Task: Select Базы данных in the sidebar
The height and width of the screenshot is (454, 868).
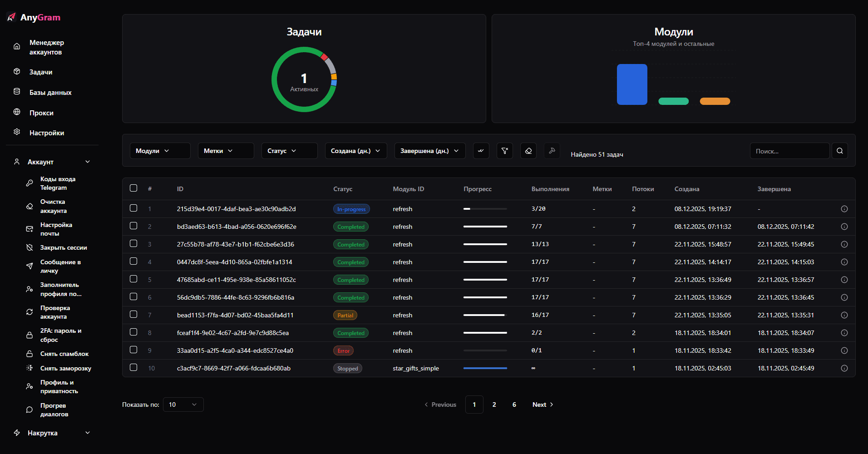Action: pos(50,92)
